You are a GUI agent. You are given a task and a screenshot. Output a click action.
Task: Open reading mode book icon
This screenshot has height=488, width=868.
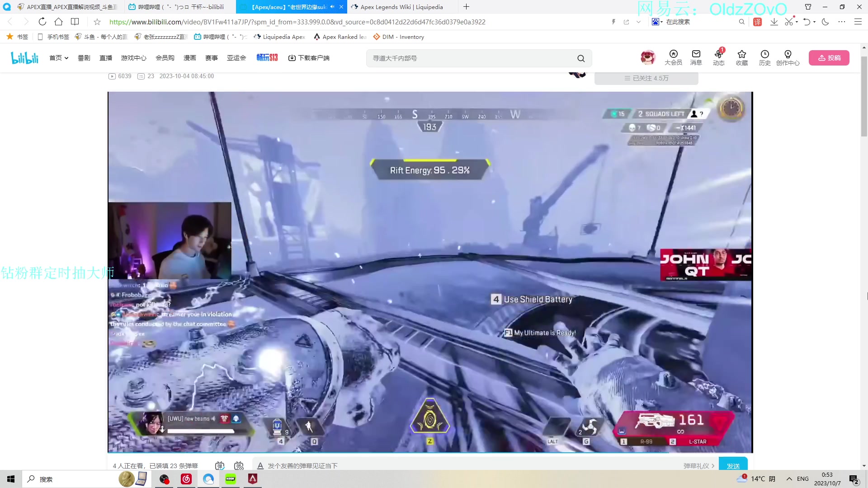coord(75,22)
